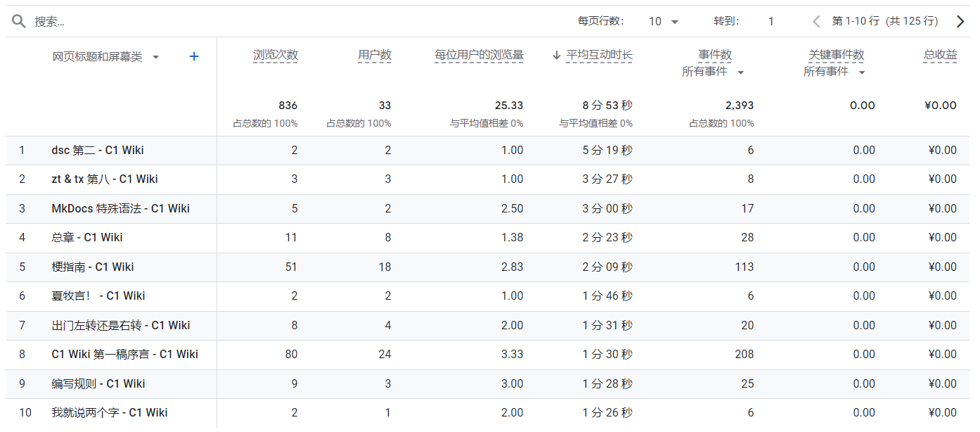This screenshot has height=432, width=980.
Task: Sort by 平均互动时长 column header
Action: [x=600, y=55]
